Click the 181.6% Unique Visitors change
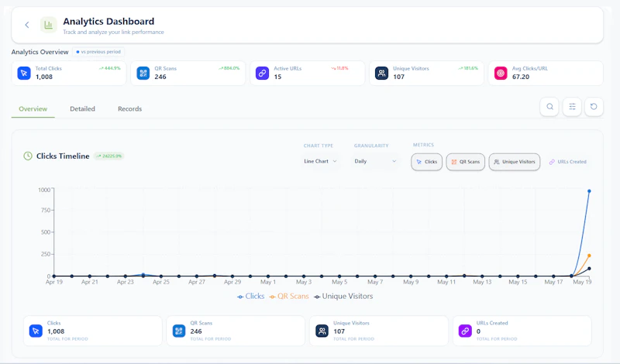The width and height of the screenshot is (620, 364). [x=468, y=68]
